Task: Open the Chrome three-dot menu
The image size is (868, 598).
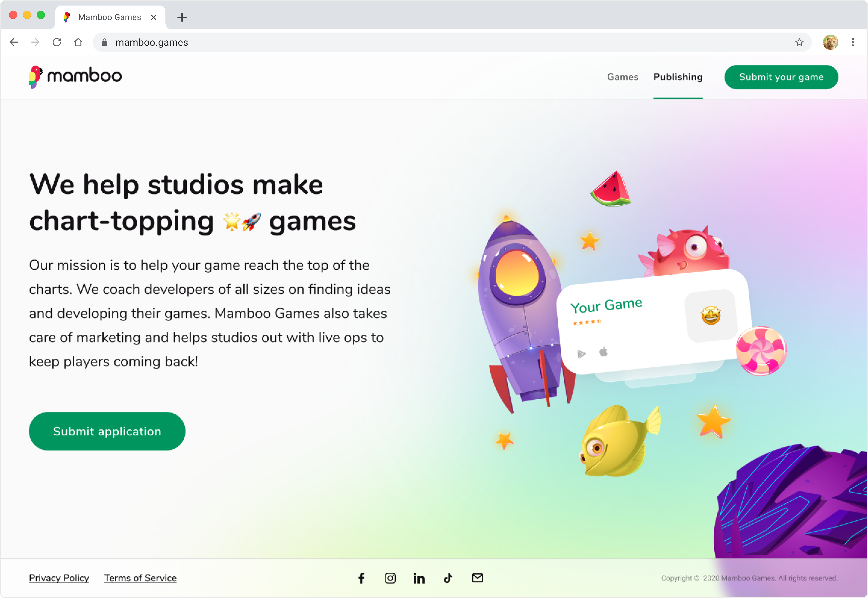Action: (x=853, y=42)
